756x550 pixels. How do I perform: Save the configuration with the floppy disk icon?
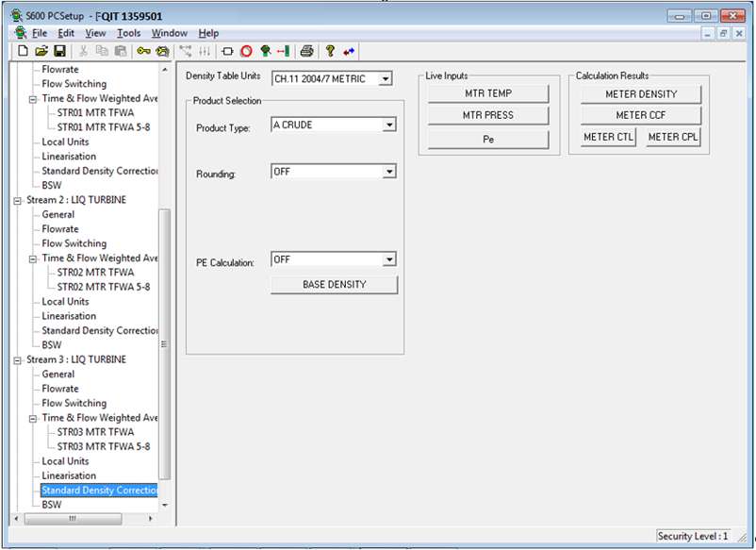click(x=59, y=51)
